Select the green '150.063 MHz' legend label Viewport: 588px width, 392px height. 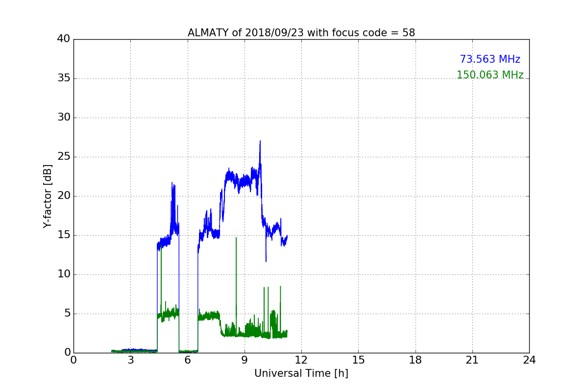point(490,75)
